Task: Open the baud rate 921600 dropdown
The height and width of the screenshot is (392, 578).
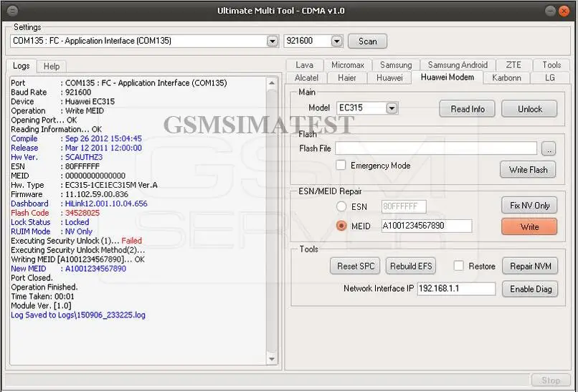Action: pyautogui.click(x=336, y=41)
